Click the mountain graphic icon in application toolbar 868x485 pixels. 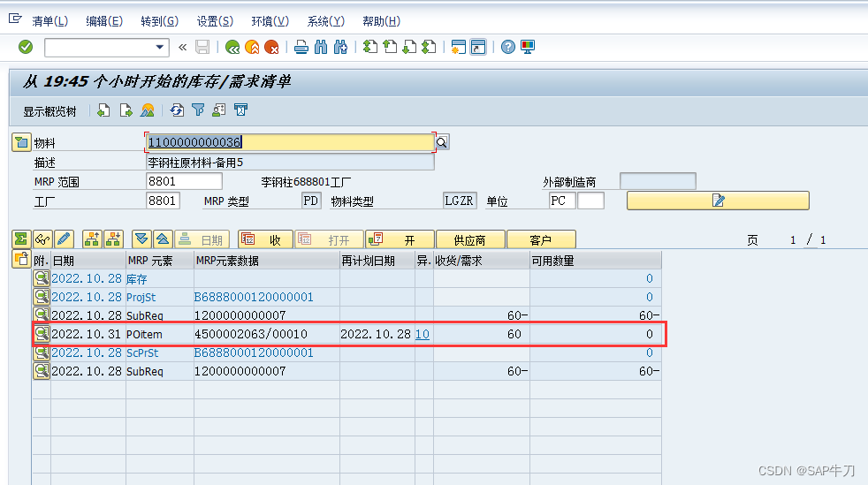pyautogui.click(x=148, y=110)
